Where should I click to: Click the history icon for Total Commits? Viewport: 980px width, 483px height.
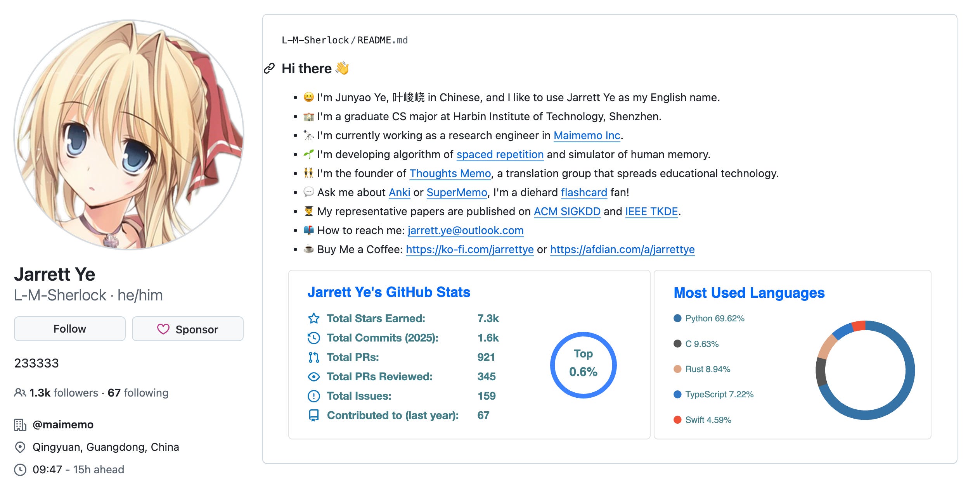(313, 338)
